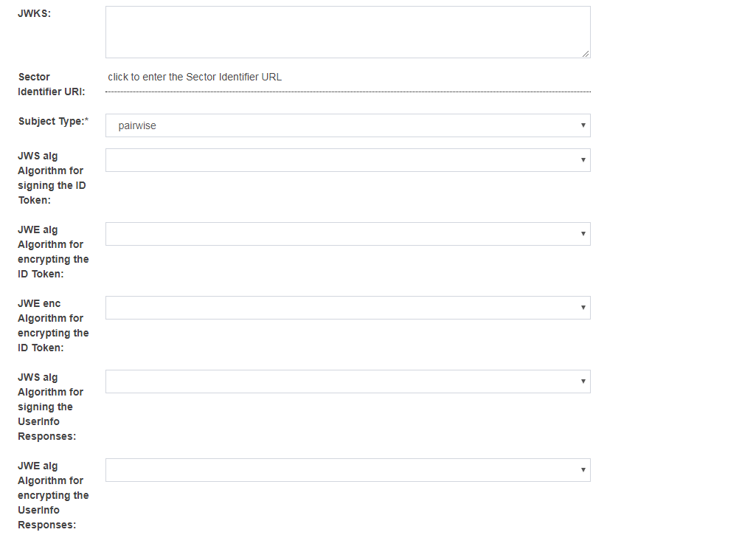The image size is (756, 535).
Task: Open the JWE enc selector for the ID Token
Action: pyautogui.click(x=347, y=307)
